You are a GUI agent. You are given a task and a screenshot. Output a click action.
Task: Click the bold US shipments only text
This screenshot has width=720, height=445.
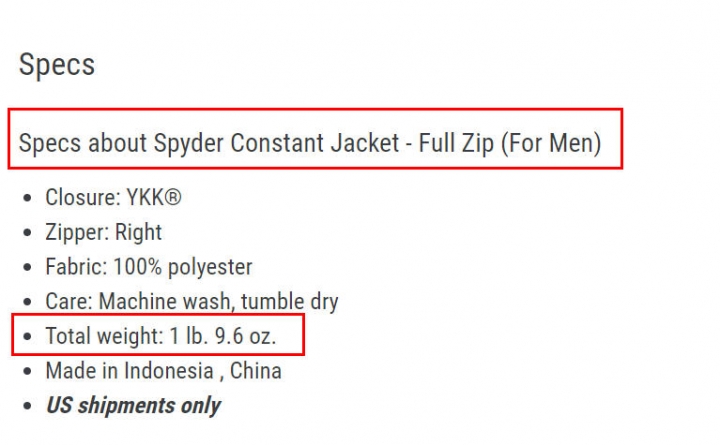(133, 406)
